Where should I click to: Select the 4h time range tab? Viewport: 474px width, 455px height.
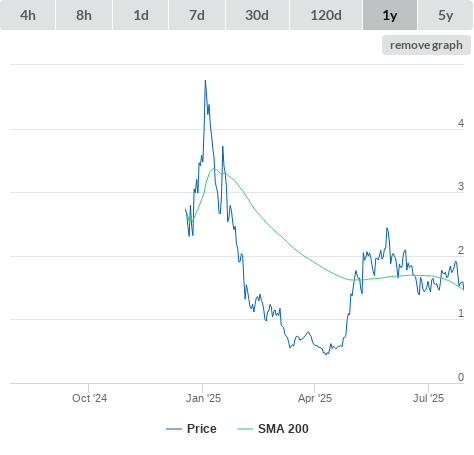pyautogui.click(x=28, y=15)
